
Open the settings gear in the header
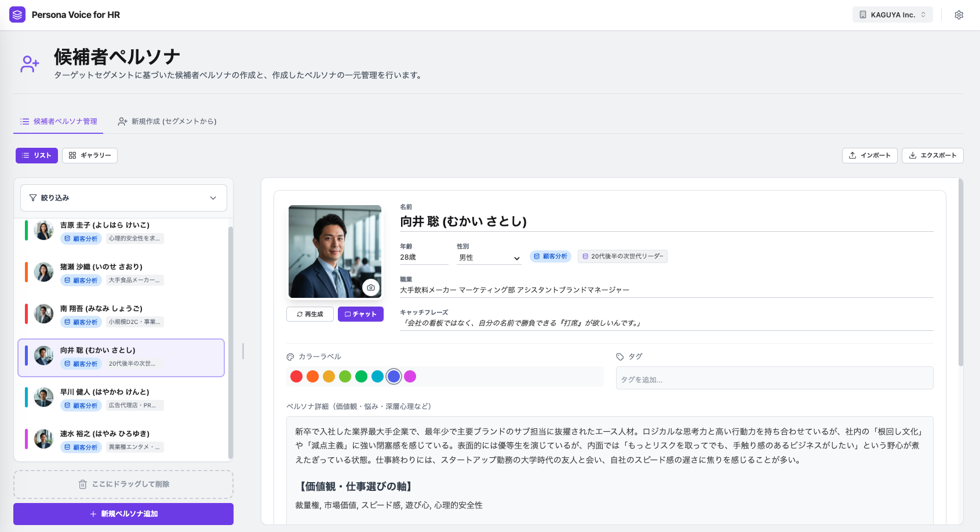pos(959,14)
